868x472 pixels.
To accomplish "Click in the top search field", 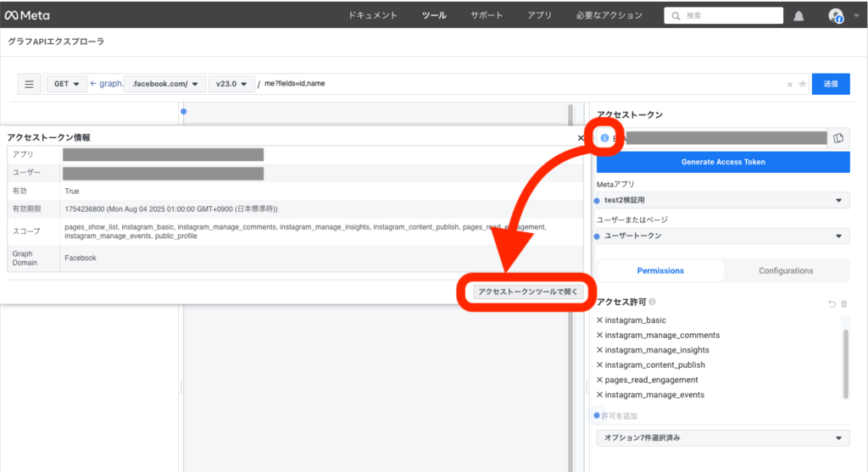I will tap(723, 15).
